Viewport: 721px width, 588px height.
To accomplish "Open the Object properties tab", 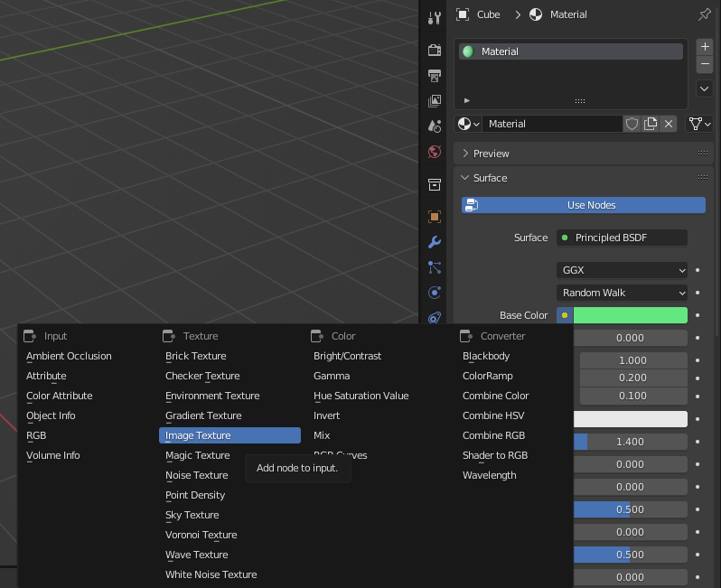I will pyautogui.click(x=434, y=217).
